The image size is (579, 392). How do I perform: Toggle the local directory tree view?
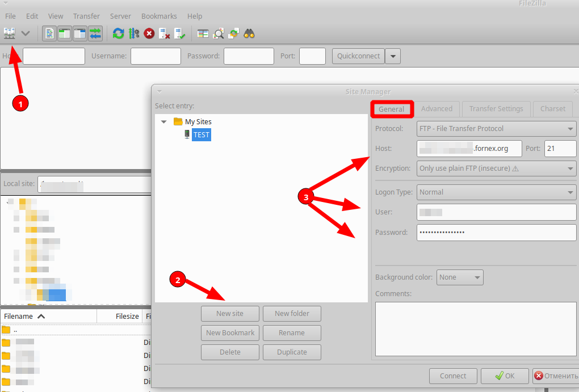[65, 33]
